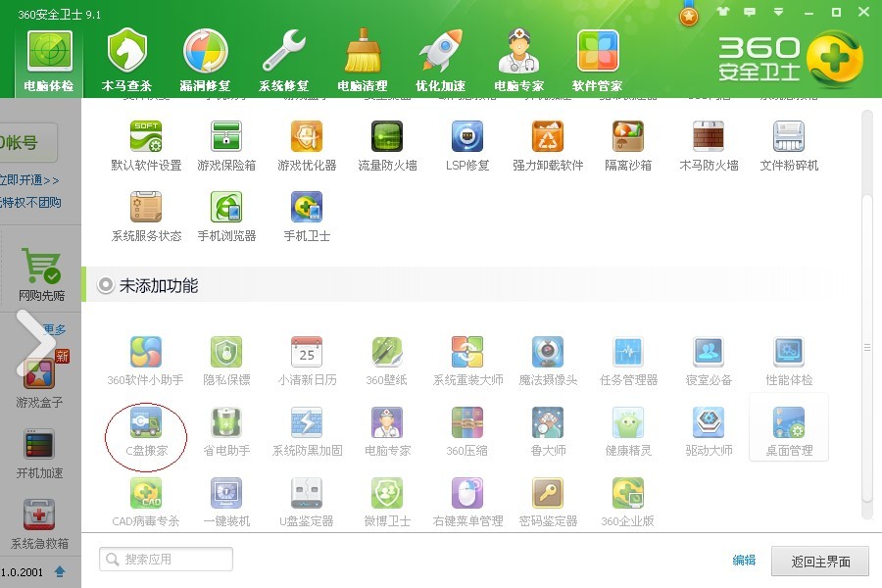Add CAD病毒专杀 tool
This screenshot has width=882, height=588.
pyautogui.click(x=146, y=502)
